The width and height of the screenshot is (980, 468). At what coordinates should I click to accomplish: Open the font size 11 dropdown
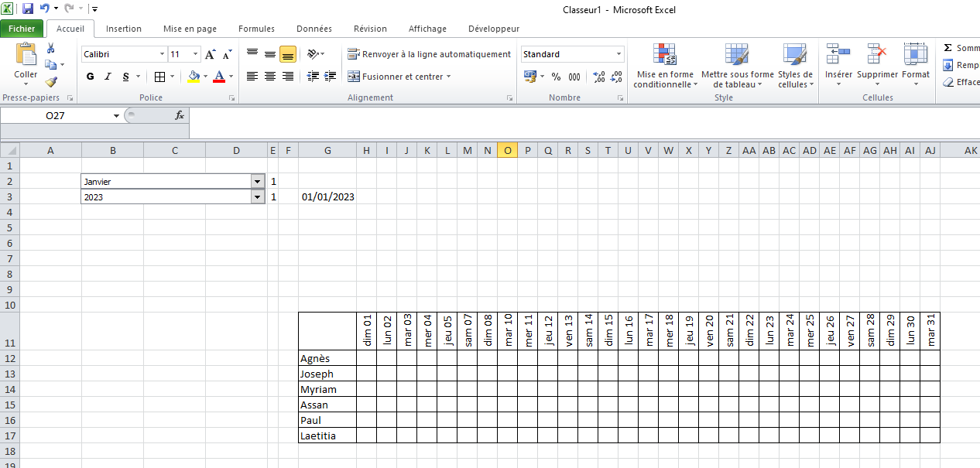point(195,54)
